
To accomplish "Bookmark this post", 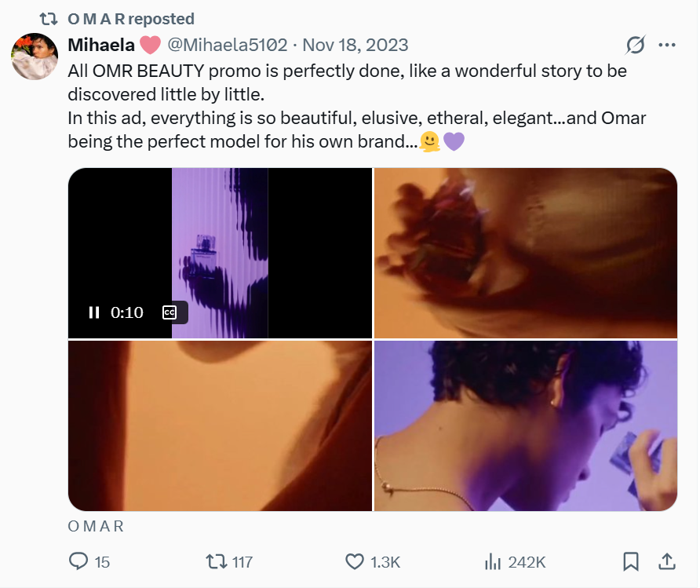I will pyautogui.click(x=630, y=561).
